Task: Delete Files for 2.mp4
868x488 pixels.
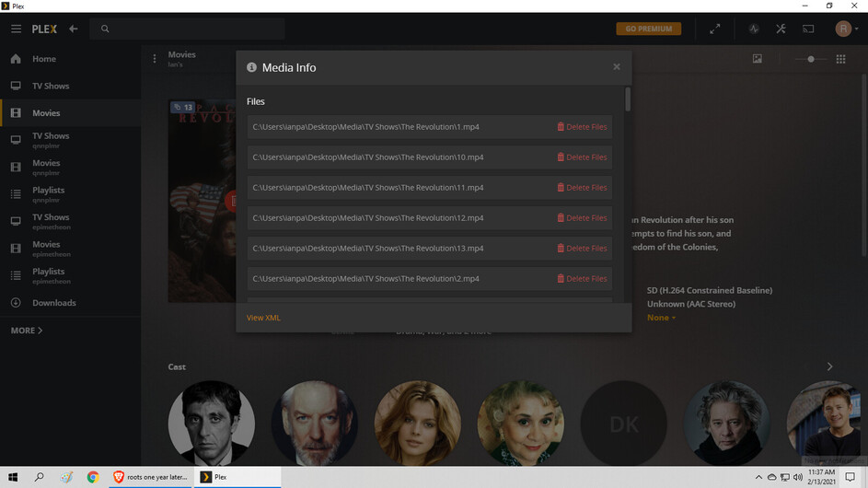Action: coord(582,279)
